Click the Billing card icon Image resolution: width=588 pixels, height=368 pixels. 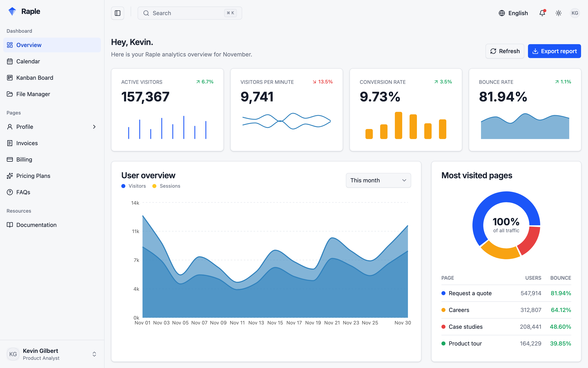click(10, 159)
